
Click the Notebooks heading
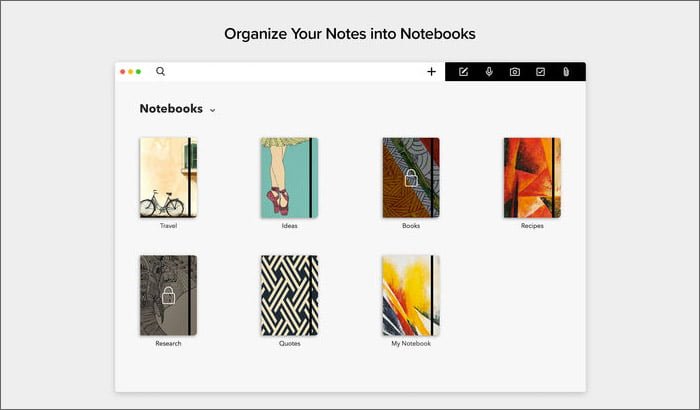click(x=171, y=109)
